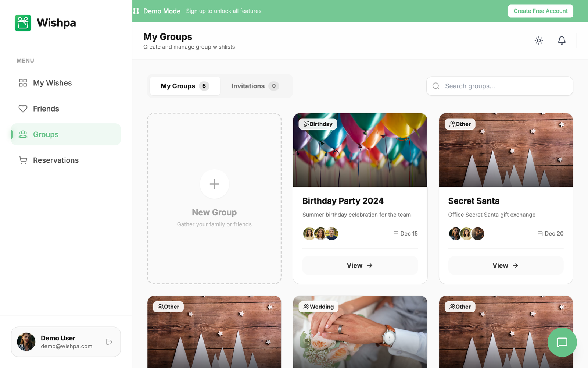
Task: Click the Dec 15 date label
Action: point(406,234)
